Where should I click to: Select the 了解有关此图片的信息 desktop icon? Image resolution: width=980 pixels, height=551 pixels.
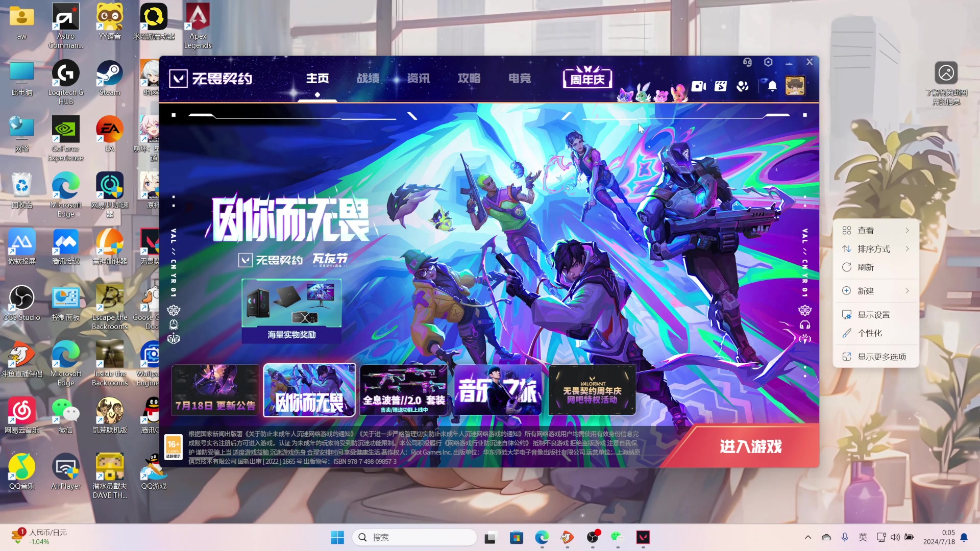pos(946,83)
